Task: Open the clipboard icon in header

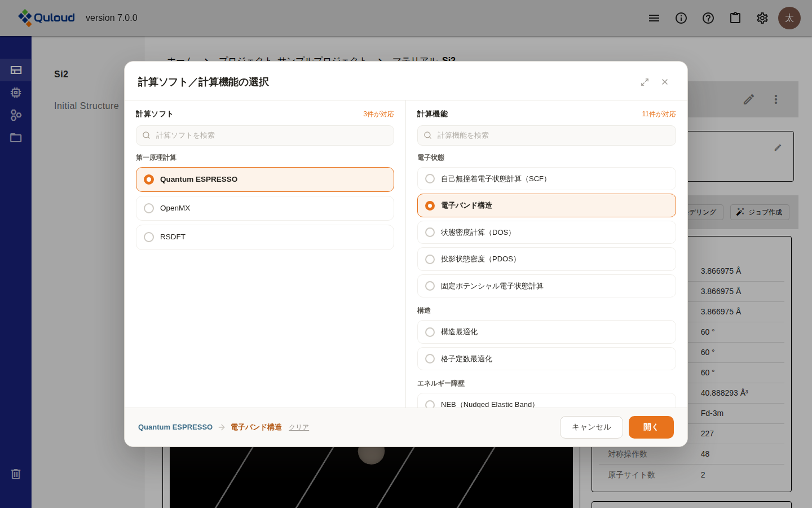Action: coord(735,18)
